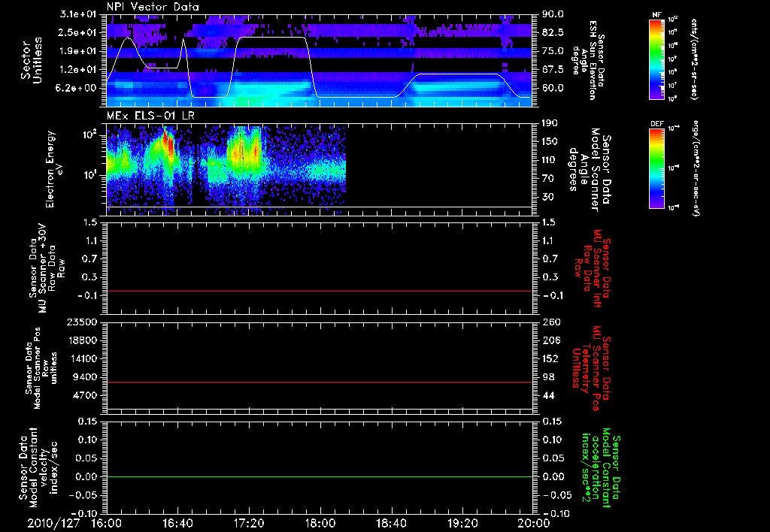Click the white sun elevation plateau near 17:40
The width and height of the screenshot is (770, 532).
pos(271,38)
